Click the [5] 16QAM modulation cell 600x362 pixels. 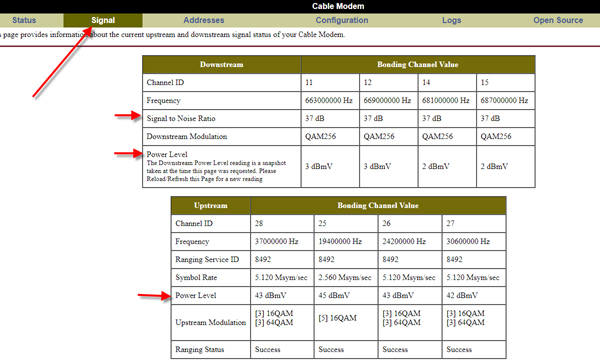[x=346, y=322]
